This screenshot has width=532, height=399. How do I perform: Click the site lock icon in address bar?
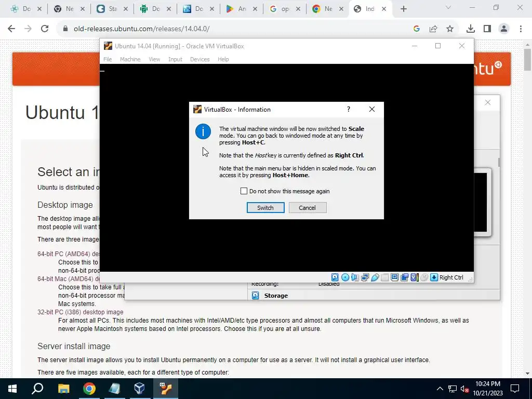(66, 29)
